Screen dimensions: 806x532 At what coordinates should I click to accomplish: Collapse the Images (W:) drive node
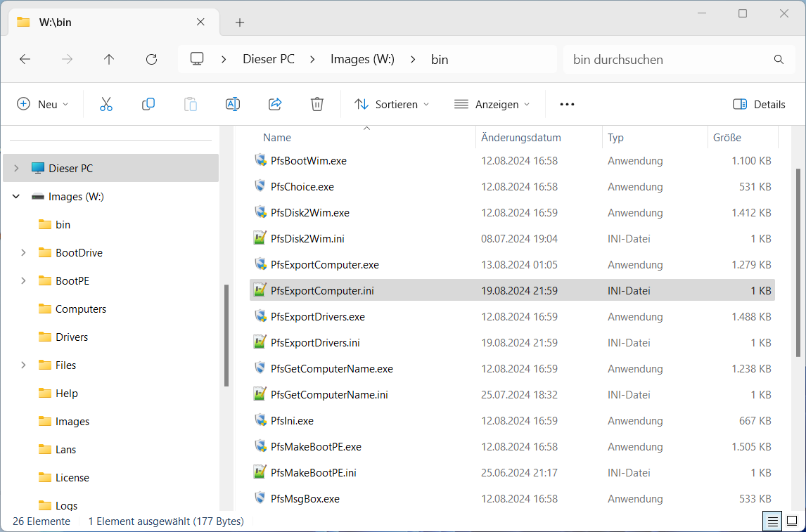point(16,197)
